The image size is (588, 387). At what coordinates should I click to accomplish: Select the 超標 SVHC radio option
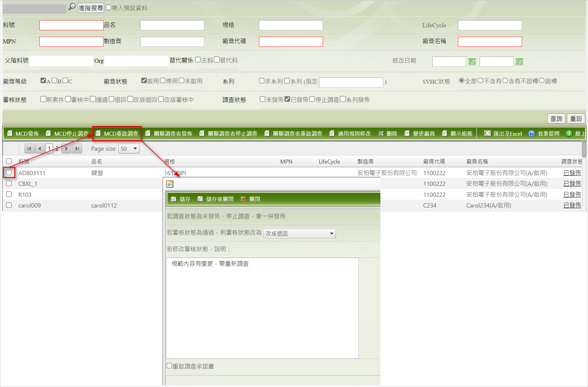[x=542, y=80]
